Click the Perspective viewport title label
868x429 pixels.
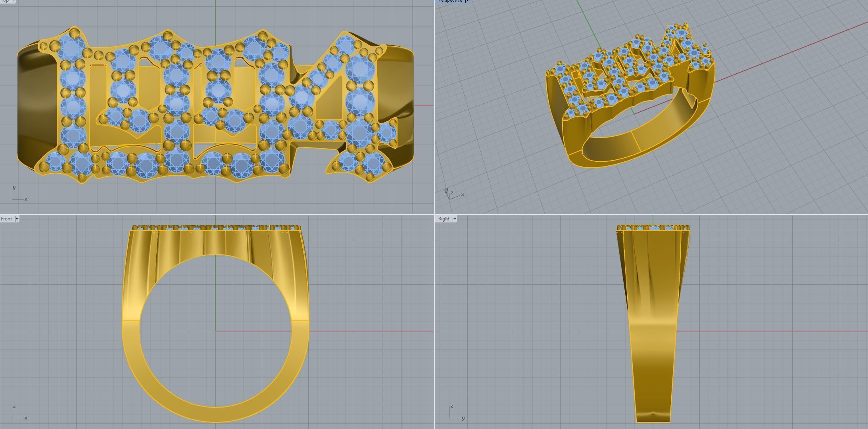[450, 1]
